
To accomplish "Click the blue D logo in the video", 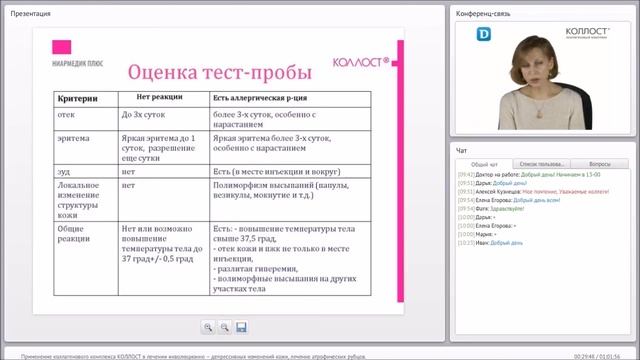I will pyautogui.click(x=484, y=34).
